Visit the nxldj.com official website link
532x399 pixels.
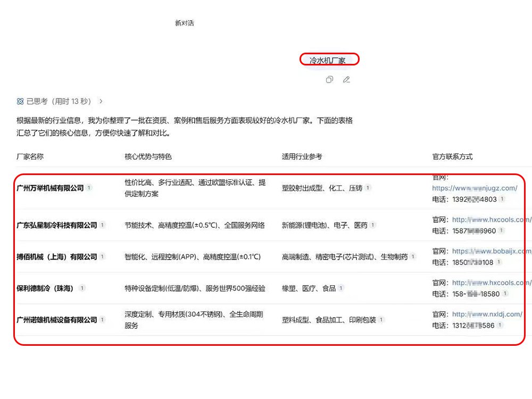(x=487, y=314)
